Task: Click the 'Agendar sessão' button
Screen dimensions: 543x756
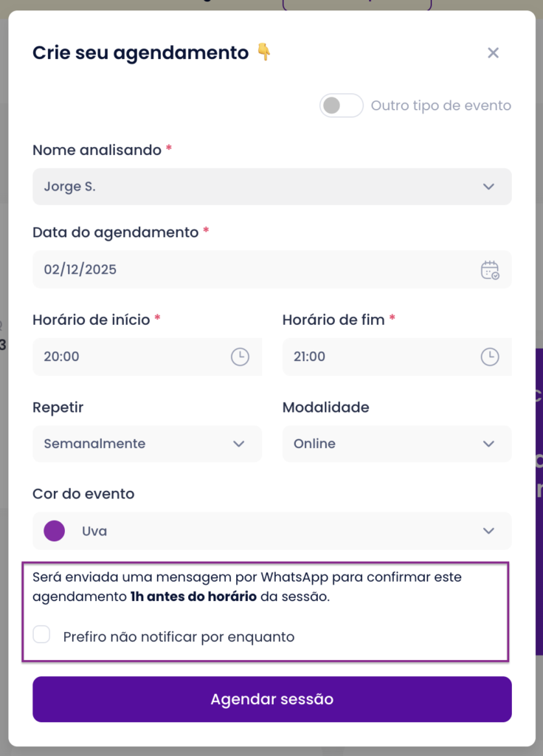Action: (x=271, y=699)
